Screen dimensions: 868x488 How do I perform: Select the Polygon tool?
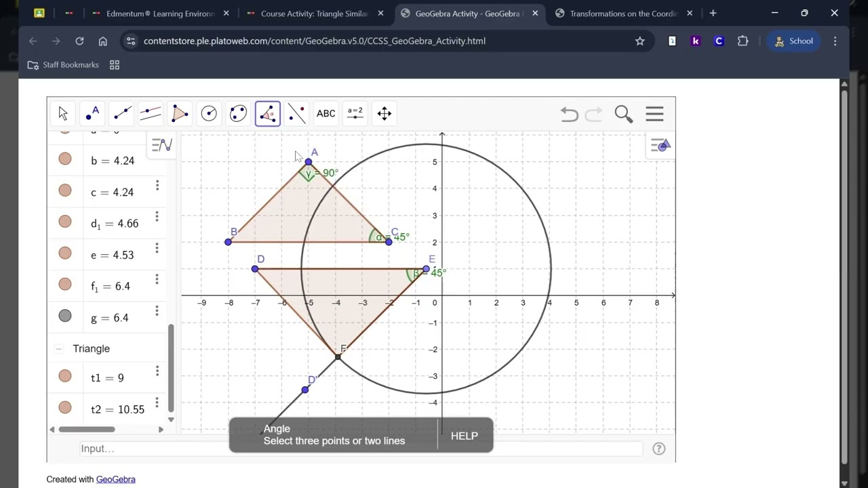pos(180,114)
